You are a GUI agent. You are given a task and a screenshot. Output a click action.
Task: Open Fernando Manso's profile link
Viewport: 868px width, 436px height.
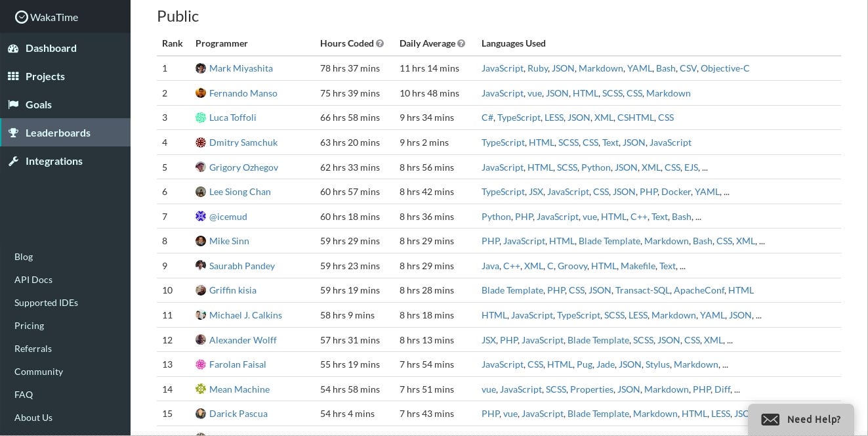[x=243, y=93]
